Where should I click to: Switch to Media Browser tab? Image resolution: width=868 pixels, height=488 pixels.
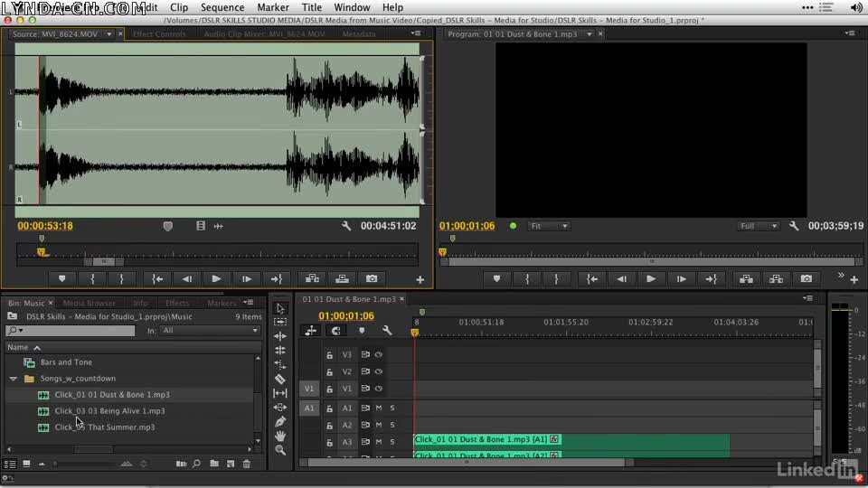click(x=90, y=304)
